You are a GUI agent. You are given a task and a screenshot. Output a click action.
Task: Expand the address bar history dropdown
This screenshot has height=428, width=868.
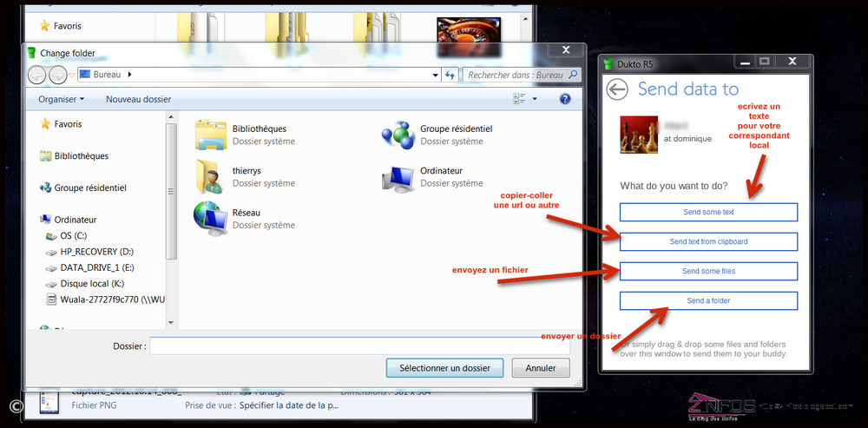[x=436, y=75]
